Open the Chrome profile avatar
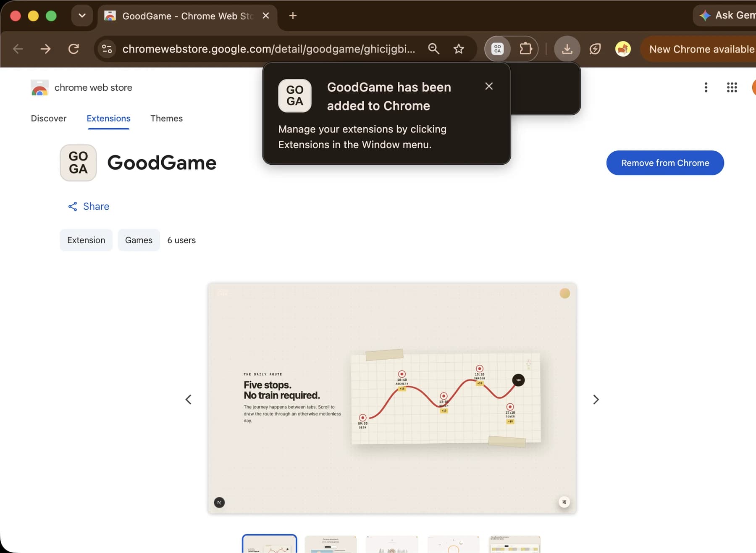The image size is (756, 553). [623, 49]
